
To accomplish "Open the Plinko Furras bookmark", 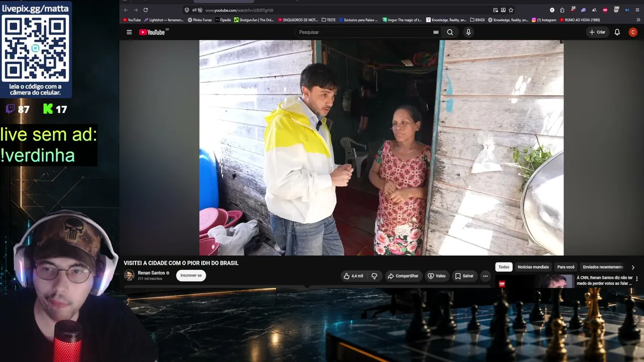I will click(200, 20).
